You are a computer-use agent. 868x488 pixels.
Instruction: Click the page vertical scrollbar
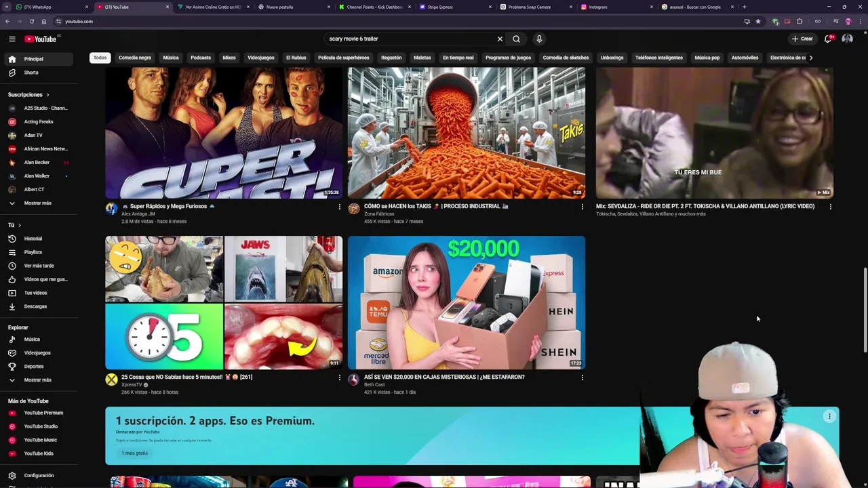pos(865,310)
